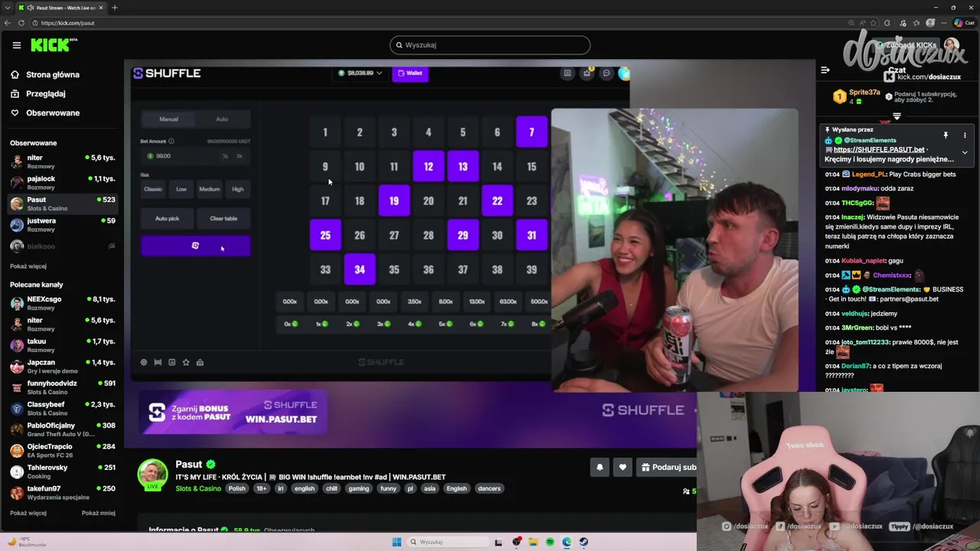This screenshot has width=980, height=551.
Task: Open niter in the followed channels list
Action: [x=61, y=161]
